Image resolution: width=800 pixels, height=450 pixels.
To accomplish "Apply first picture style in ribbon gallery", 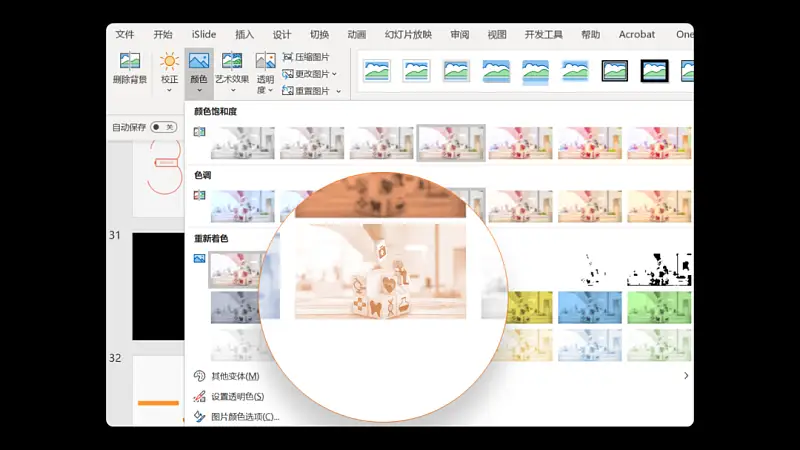I will pos(377,71).
